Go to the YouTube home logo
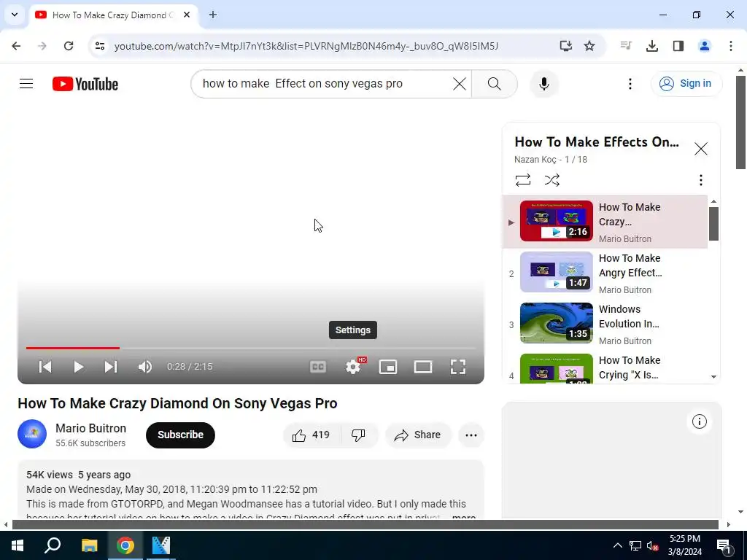The image size is (747, 560). tap(85, 84)
